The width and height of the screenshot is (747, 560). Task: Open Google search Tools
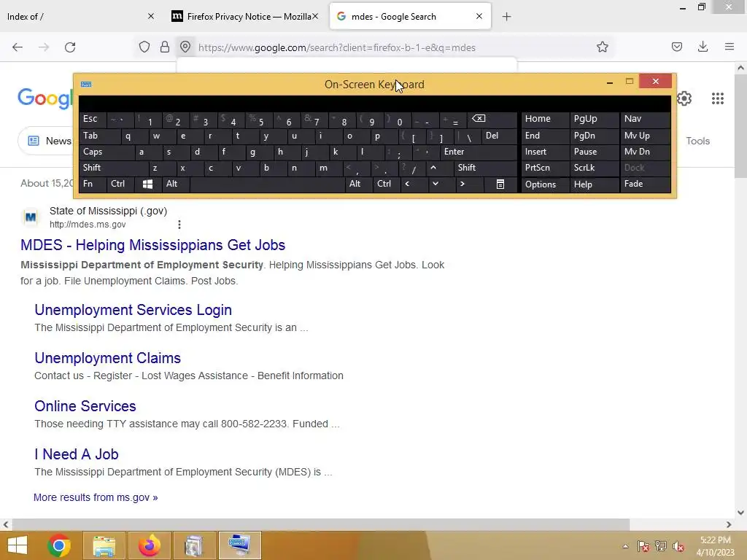click(698, 141)
